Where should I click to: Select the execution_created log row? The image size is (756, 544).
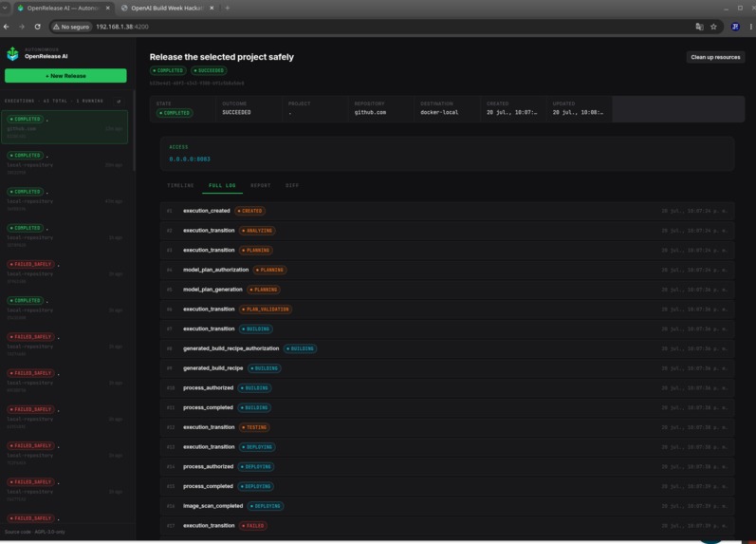point(447,211)
